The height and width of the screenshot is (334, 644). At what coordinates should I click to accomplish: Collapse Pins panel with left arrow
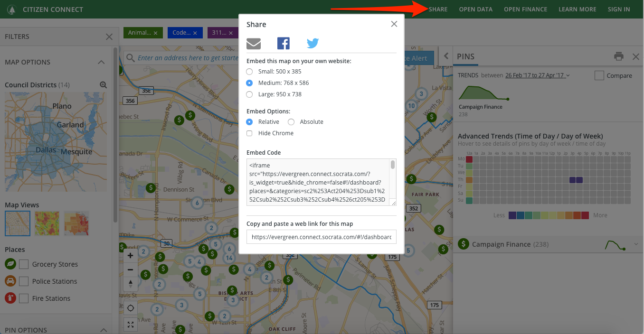[x=446, y=56]
